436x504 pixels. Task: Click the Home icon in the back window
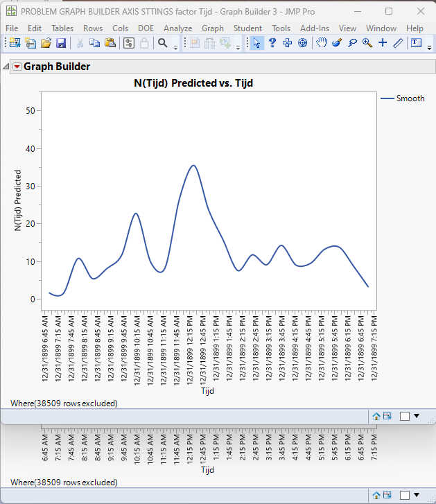pos(376,495)
